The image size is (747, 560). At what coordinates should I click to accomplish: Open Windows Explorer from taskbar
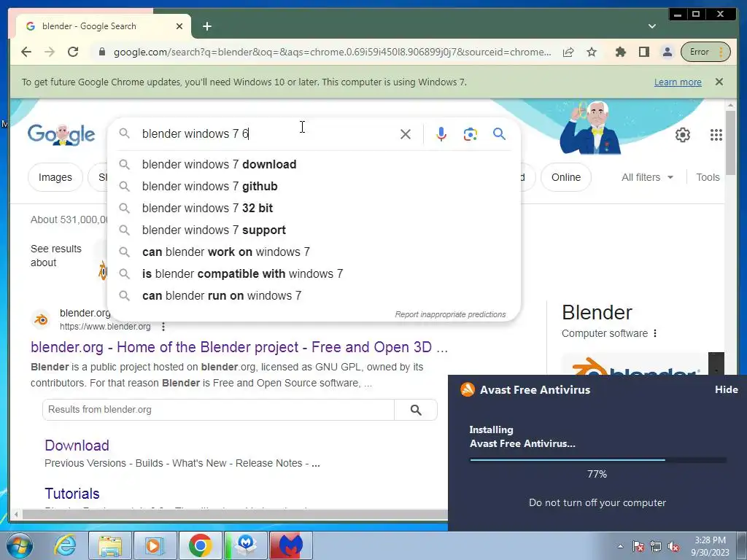[x=110, y=545]
